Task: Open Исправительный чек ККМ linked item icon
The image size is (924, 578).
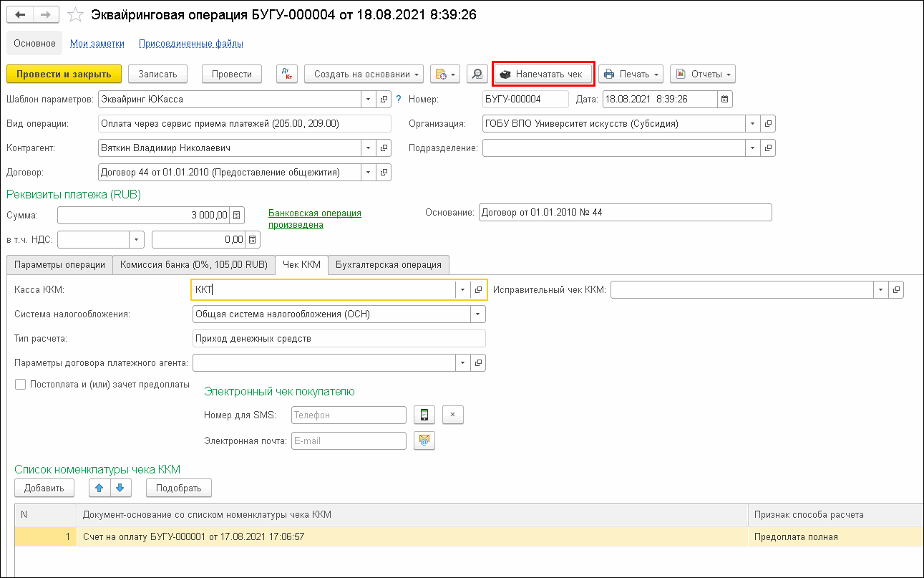Action: click(896, 289)
